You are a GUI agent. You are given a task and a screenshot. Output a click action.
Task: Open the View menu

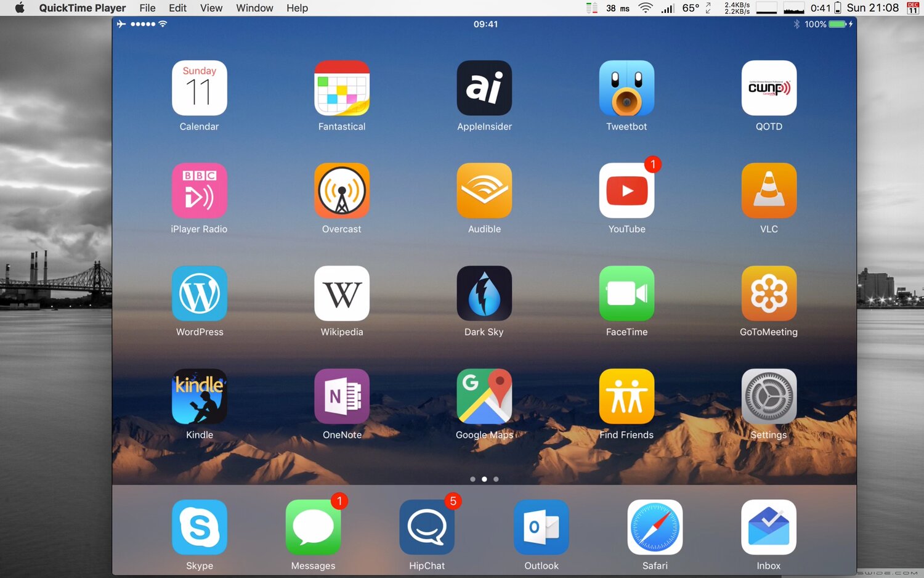(x=211, y=8)
